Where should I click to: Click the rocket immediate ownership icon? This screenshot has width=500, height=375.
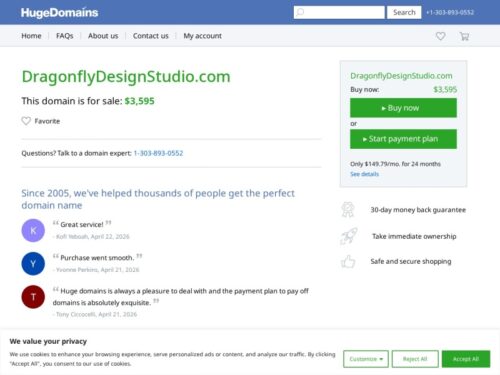(348, 236)
